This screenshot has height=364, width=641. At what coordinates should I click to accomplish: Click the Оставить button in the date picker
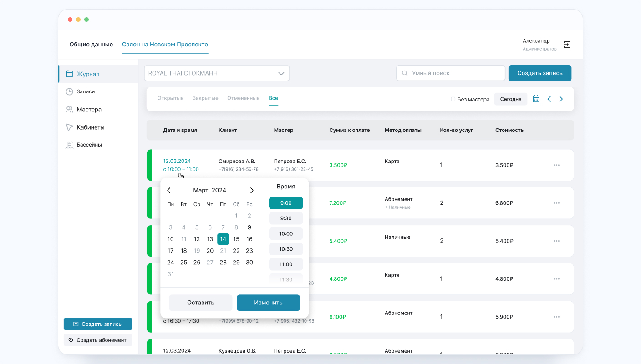(x=200, y=303)
